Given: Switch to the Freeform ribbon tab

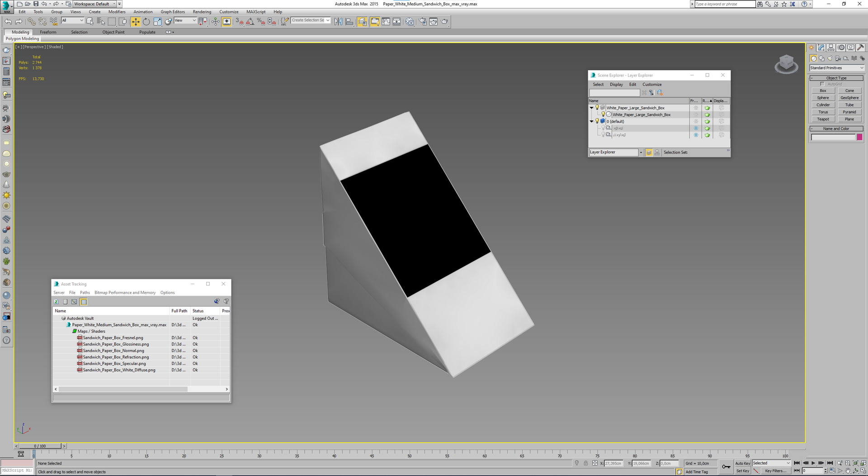Looking at the screenshot, I should point(48,32).
